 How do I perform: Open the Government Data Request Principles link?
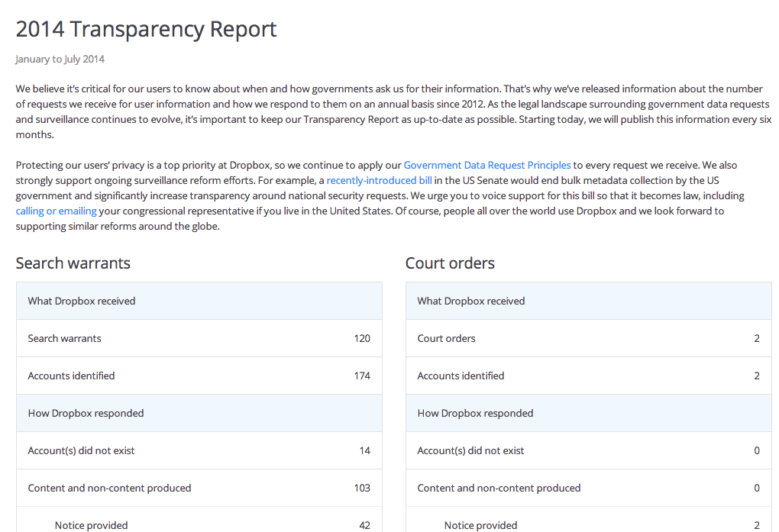click(487, 166)
